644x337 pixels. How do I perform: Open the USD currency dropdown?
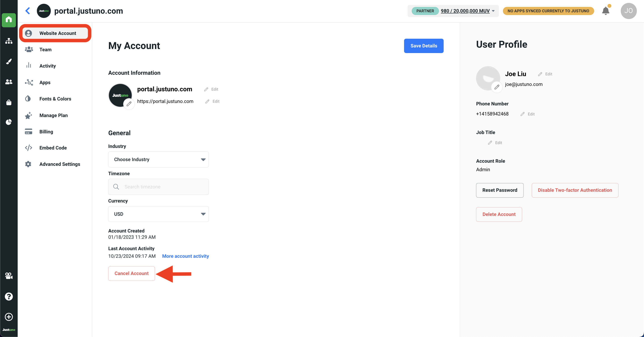(x=158, y=214)
